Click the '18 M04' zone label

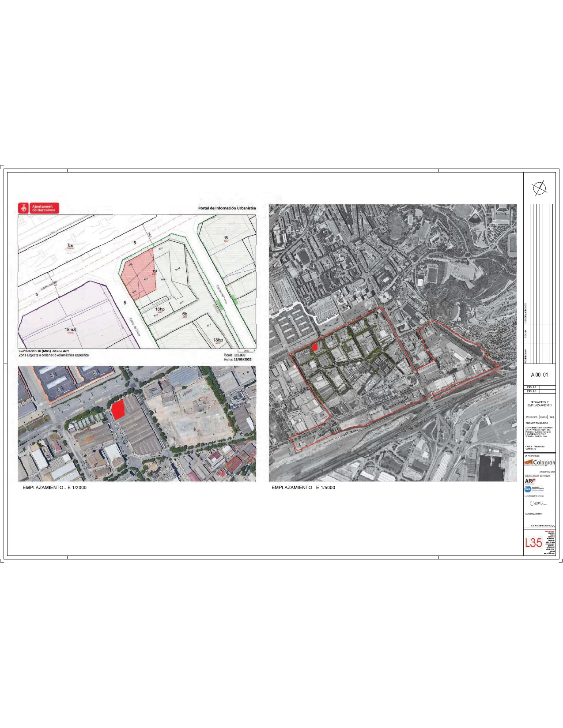pos(226,239)
